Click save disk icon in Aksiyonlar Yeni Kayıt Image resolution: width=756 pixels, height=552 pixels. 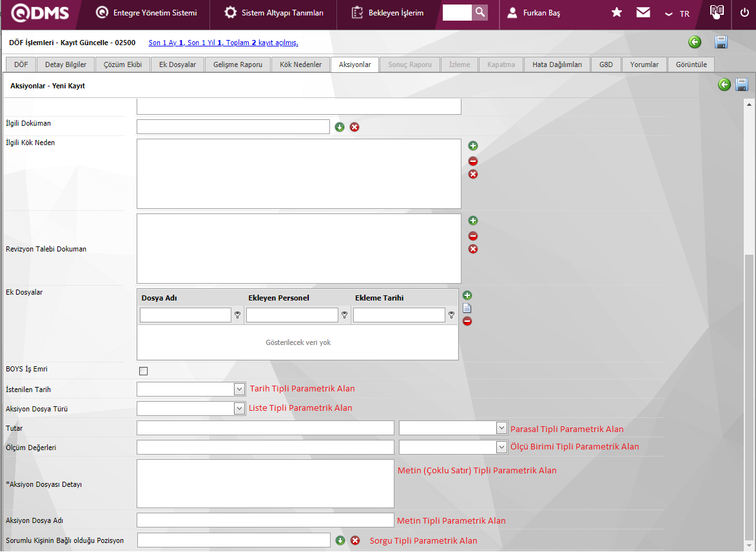(742, 84)
